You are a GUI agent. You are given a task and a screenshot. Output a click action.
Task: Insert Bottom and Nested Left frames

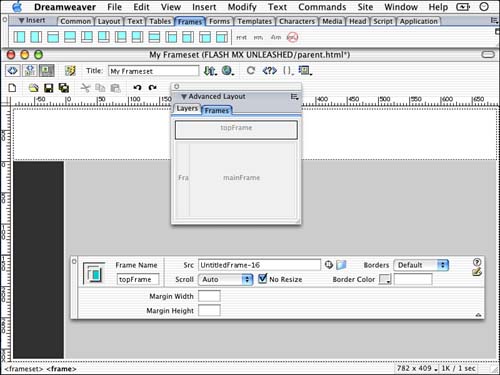click(x=87, y=37)
